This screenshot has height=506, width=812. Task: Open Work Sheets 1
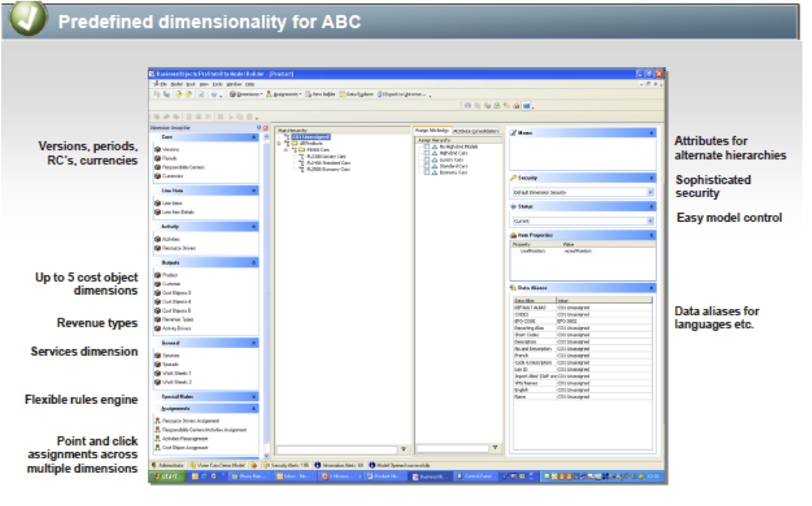(x=173, y=373)
